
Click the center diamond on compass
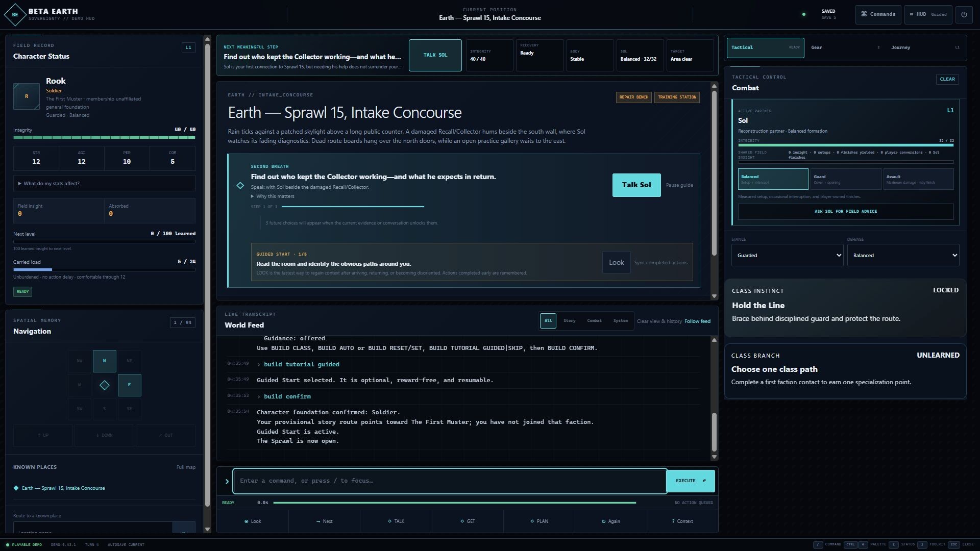tap(104, 385)
